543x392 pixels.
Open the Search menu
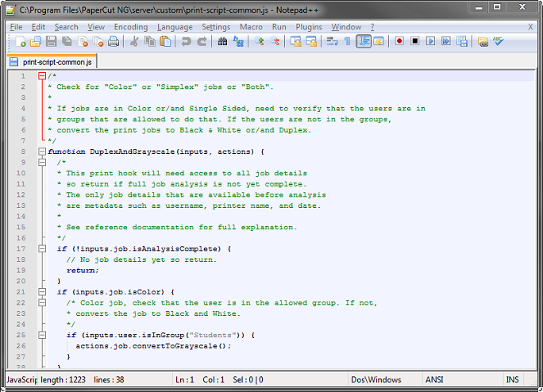[x=66, y=27]
